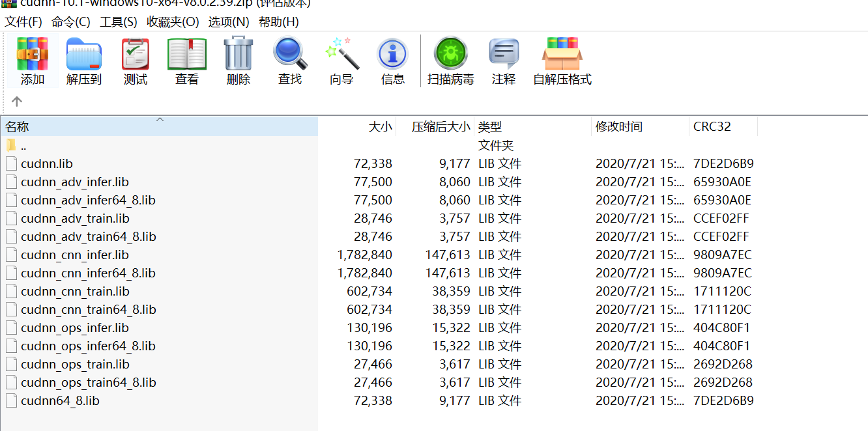The image size is (868, 431).
Task: Sort by Packed size (压缩后大小) header
Action: (x=435, y=127)
